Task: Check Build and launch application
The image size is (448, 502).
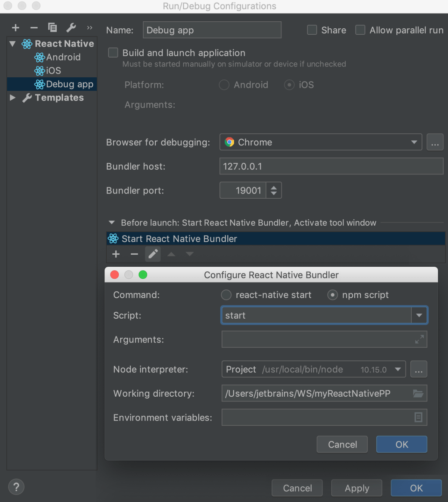Action: pos(113,53)
